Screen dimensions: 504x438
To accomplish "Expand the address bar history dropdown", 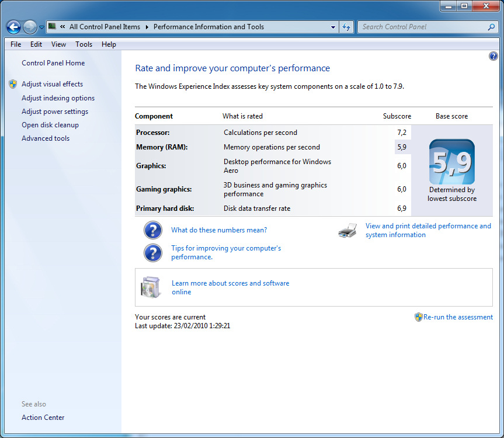I will coord(333,27).
